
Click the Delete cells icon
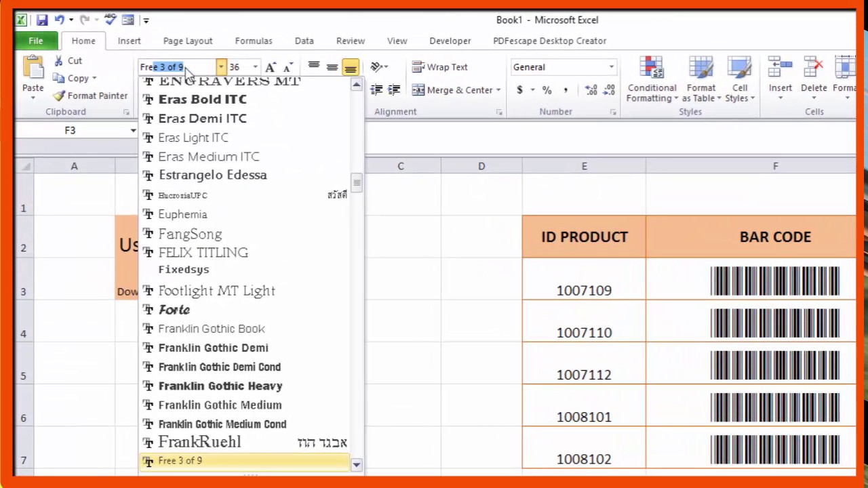click(813, 68)
